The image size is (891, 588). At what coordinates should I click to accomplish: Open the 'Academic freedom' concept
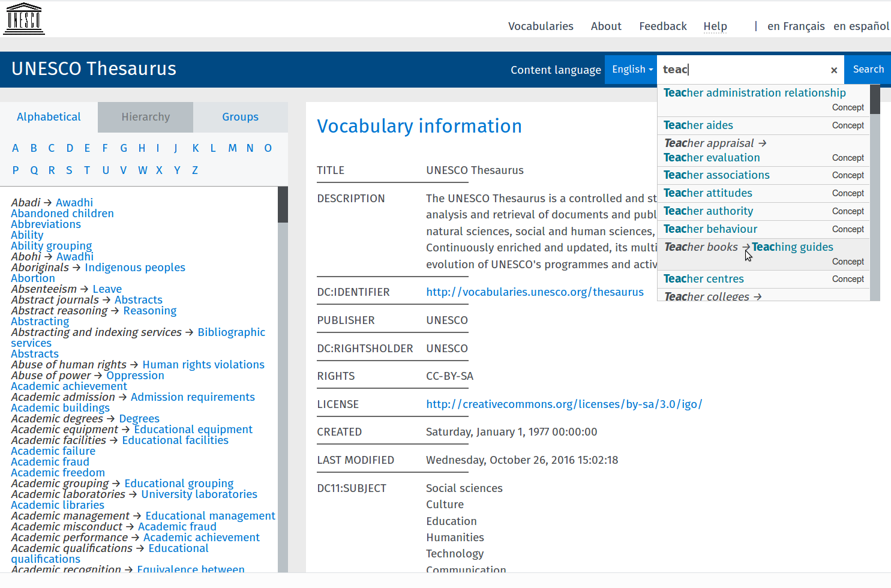click(58, 473)
